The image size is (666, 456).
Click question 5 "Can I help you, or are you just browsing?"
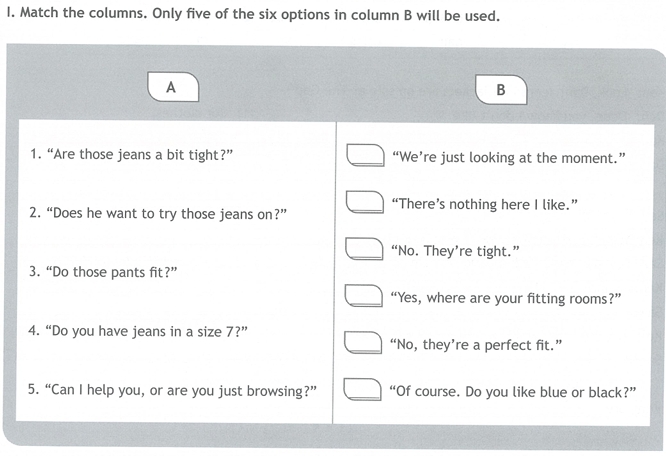coord(172,390)
